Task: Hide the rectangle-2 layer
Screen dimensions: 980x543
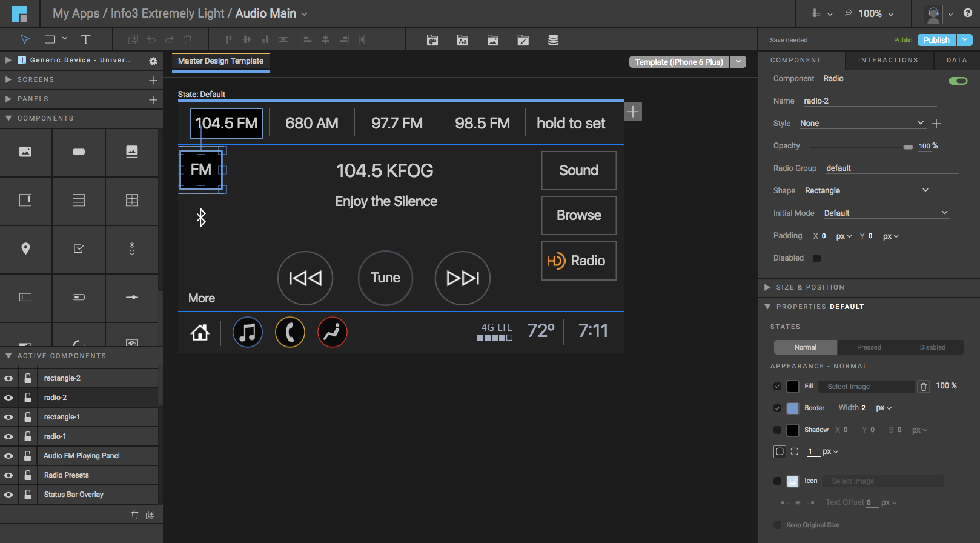Action: [x=8, y=378]
